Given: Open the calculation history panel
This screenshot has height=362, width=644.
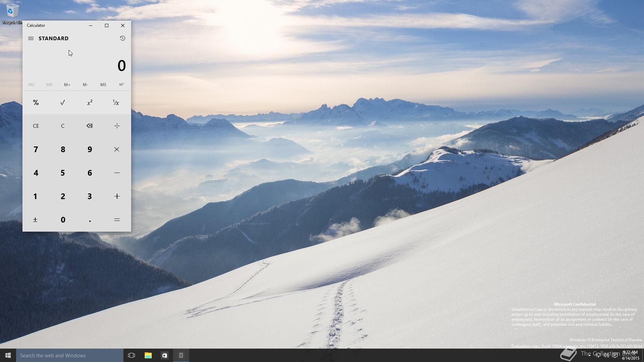Looking at the screenshot, I should pyautogui.click(x=122, y=38).
